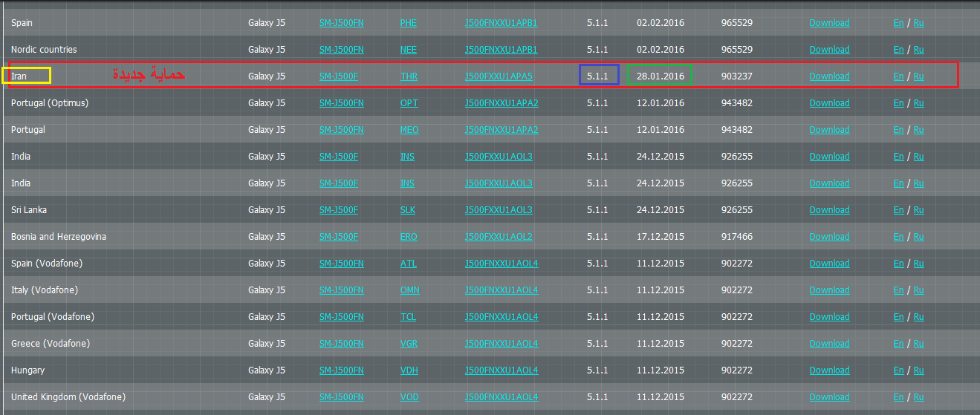Download firmware for Nordic countries
Screen dimensions: 980x415
(829, 50)
